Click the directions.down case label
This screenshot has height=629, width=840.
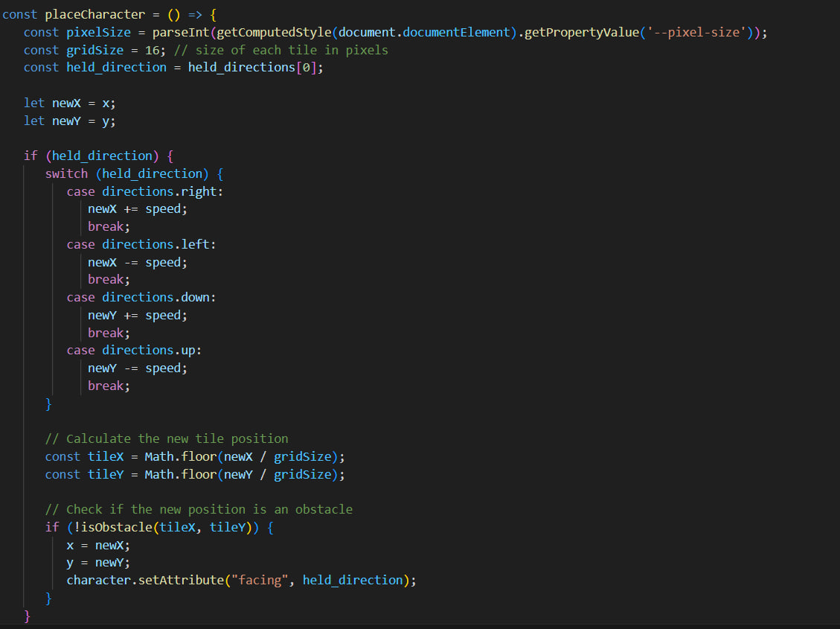pos(158,297)
